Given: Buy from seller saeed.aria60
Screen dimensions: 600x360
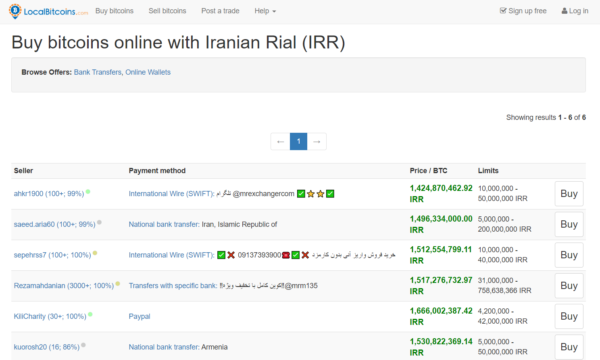Looking at the screenshot, I should [x=569, y=225].
